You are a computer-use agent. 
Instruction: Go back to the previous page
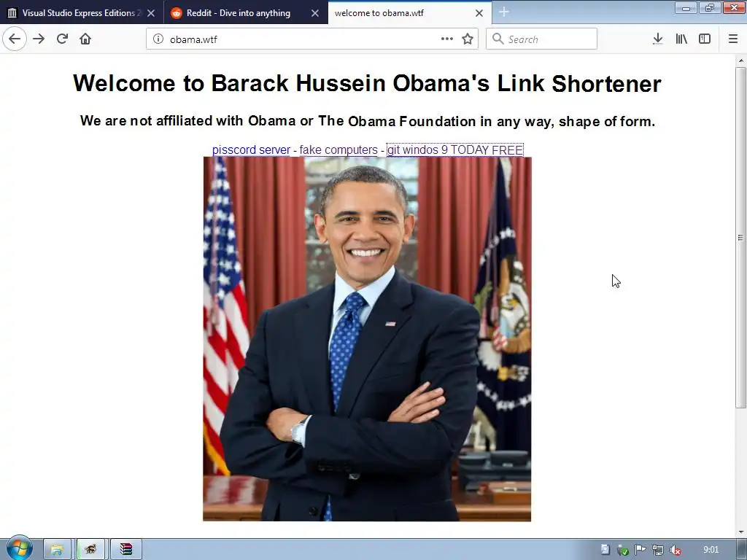point(15,39)
